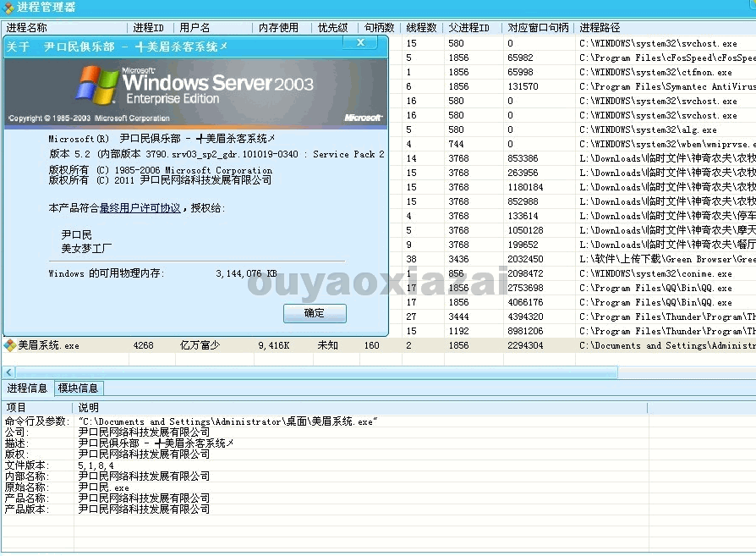Image resolution: width=756 pixels, height=556 pixels.
Task: Click parent process ID 744
Action: [x=456, y=145]
